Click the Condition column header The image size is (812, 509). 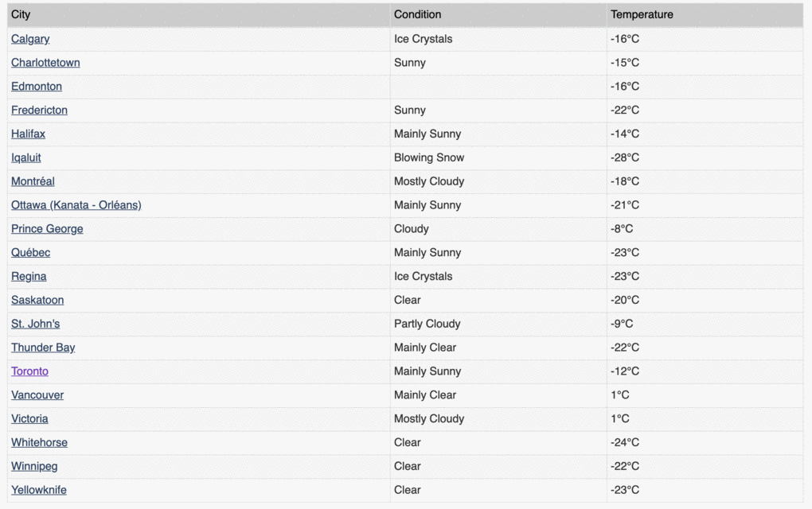(x=498, y=15)
